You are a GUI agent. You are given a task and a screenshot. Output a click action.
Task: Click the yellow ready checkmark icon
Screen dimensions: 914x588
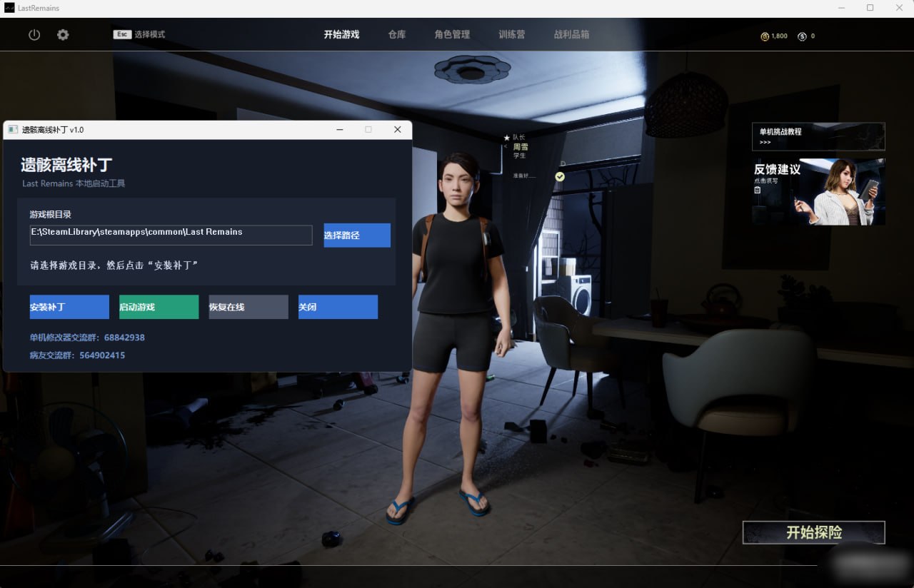click(x=560, y=176)
